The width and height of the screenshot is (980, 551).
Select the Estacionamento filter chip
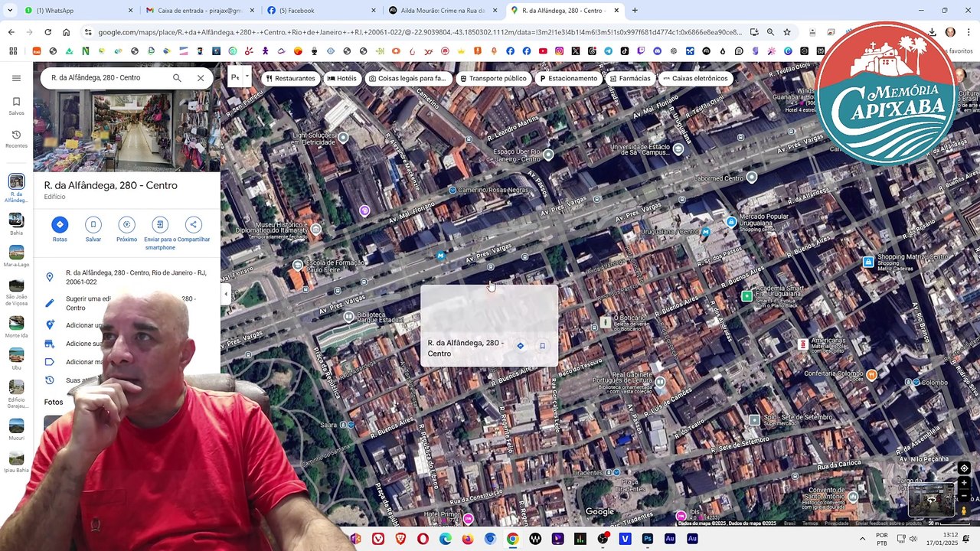568,78
